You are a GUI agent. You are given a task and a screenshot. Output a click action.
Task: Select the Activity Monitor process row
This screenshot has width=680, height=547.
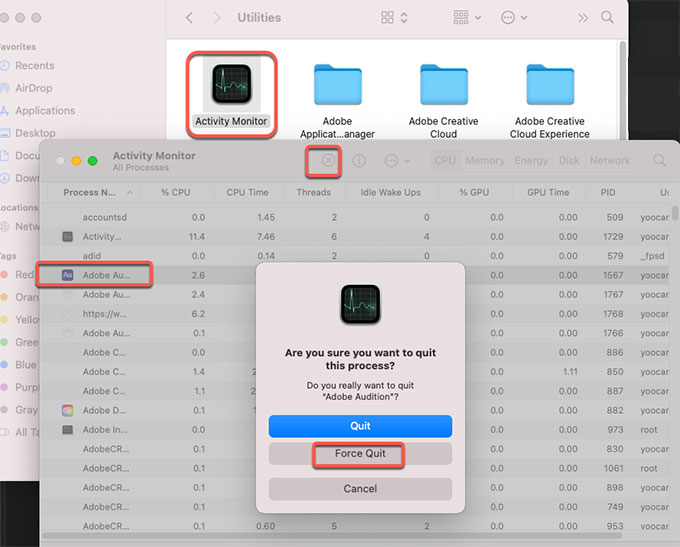[x=356, y=236]
